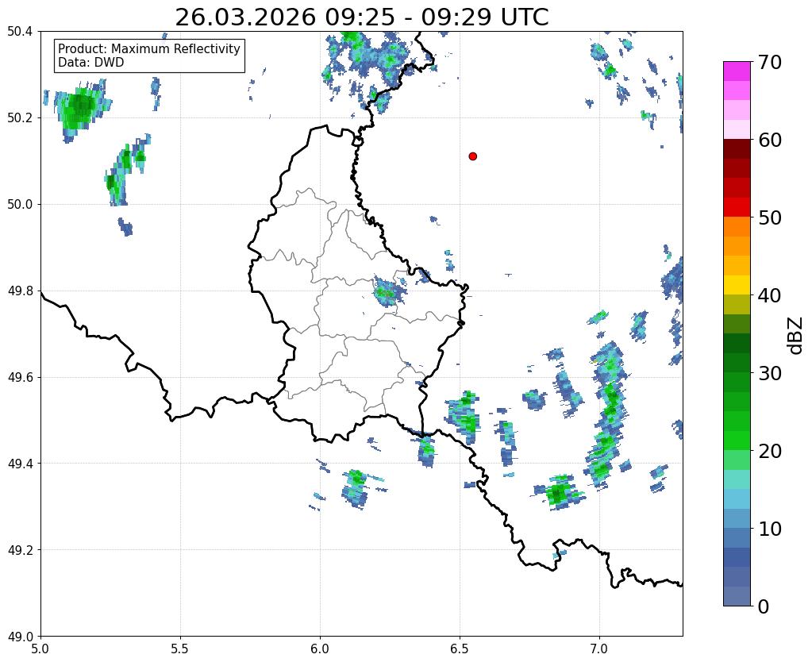812x662 pixels.
Task: Click the colorbar tick label '70'
Action: pyautogui.click(x=770, y=62)
